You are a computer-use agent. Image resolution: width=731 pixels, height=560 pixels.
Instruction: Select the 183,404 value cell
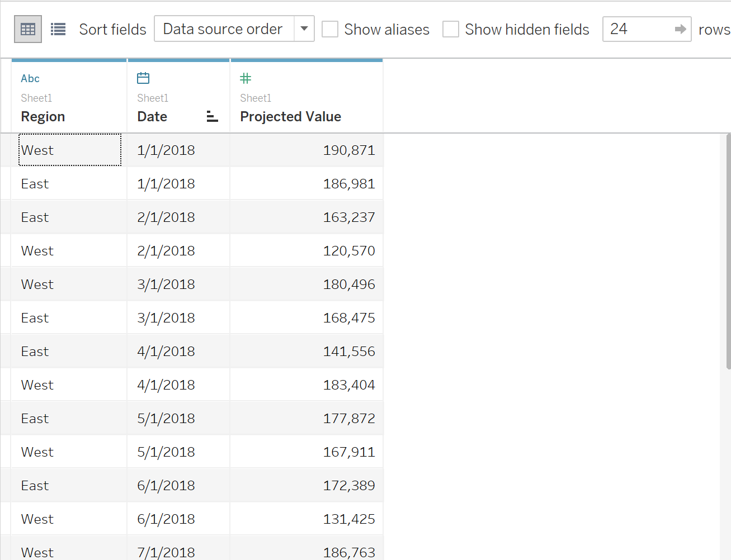(306, 385)
